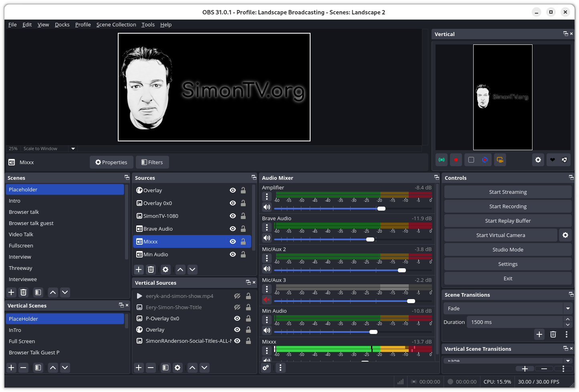Add a new scene in Scenes panel
Viewport: 579px width, 392px height.
click(11, 292)
